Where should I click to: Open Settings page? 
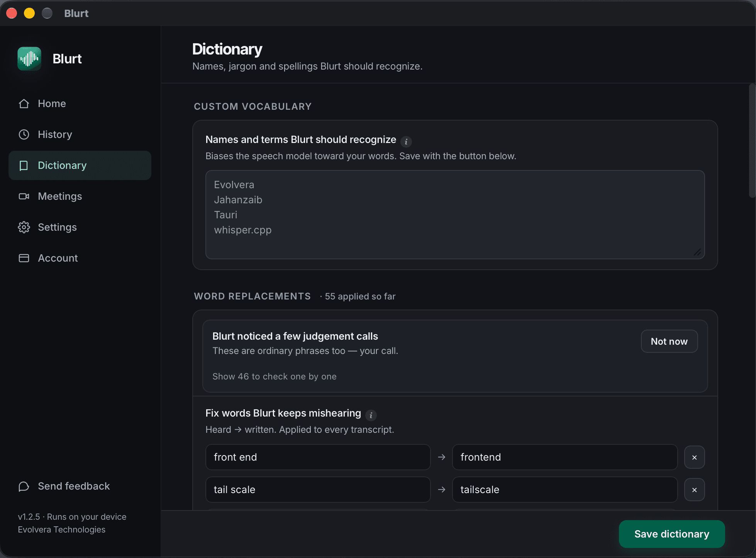point(80,227)
